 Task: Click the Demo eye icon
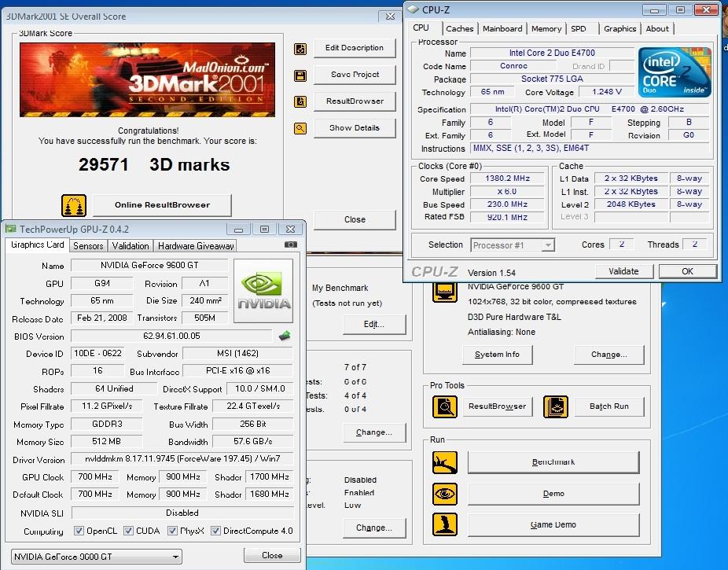point(445,494)
